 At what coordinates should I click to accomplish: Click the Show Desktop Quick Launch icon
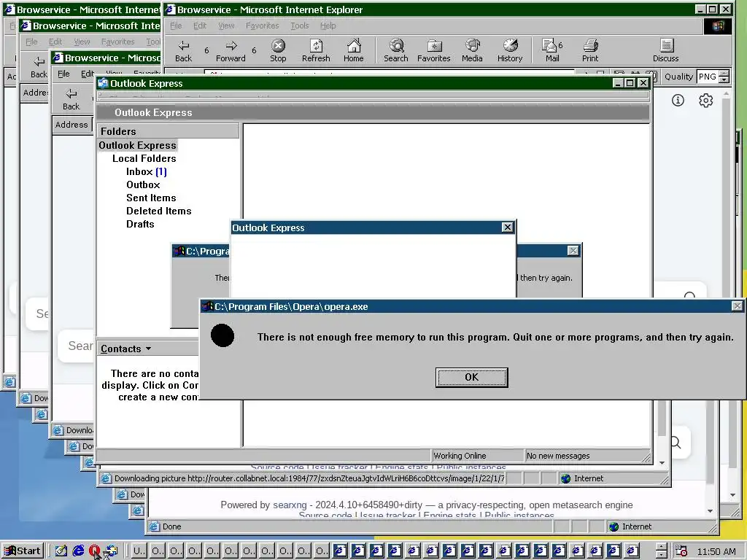coord(61,551)
